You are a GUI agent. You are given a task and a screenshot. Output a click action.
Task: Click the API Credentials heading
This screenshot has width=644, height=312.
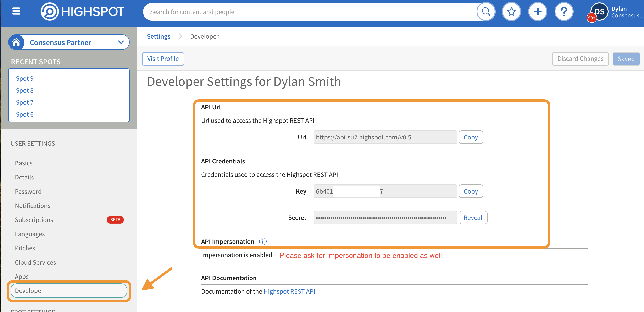click(223, 161)
